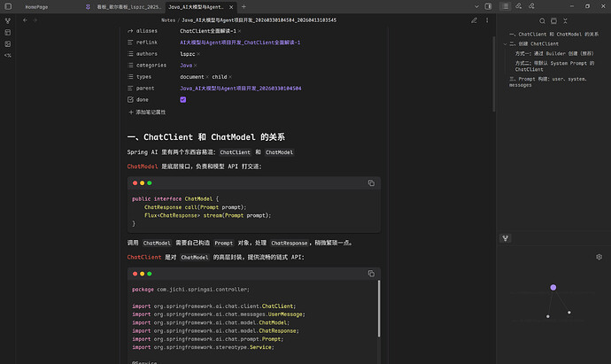The height and width of the screenshot is (364, 611).
Task: Remove the Java category value
Action: pyautogui.click(x=195, y=66)
